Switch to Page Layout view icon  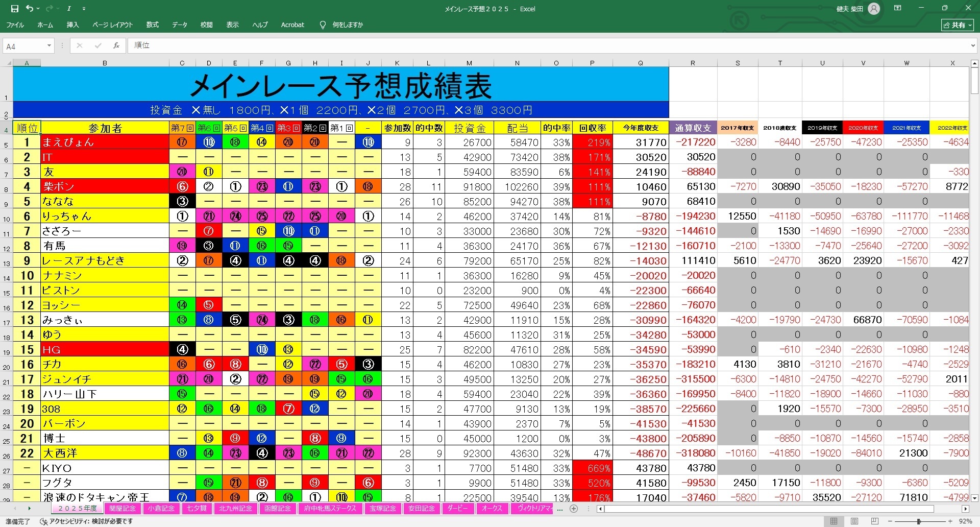click(854, 521)
